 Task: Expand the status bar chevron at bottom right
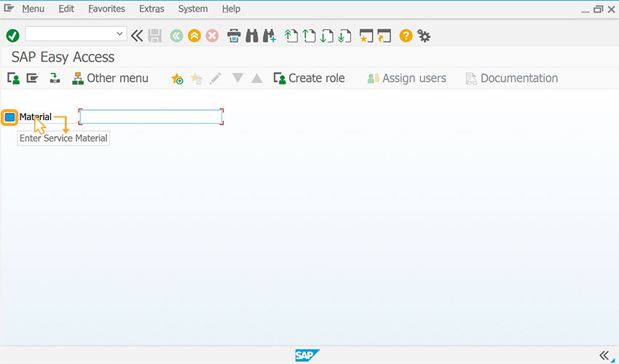[604, 355]
